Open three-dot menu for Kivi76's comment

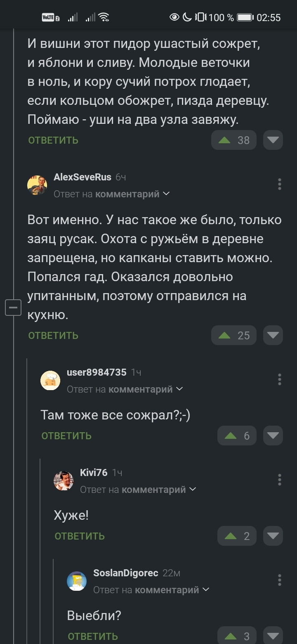pos(280,480)
